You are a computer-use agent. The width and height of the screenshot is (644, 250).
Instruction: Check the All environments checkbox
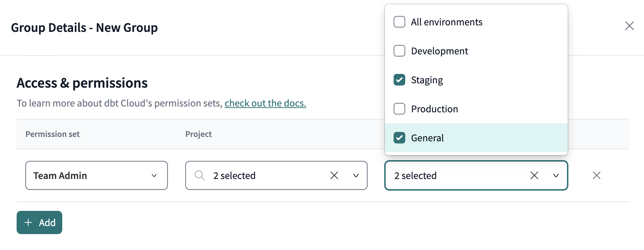point(399,22)
